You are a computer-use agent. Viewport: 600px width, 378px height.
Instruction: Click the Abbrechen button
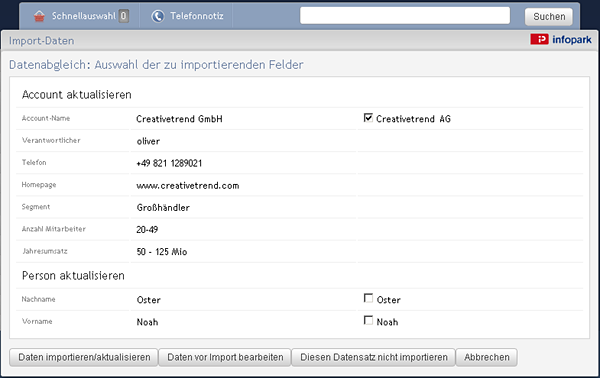pos(487,357)
